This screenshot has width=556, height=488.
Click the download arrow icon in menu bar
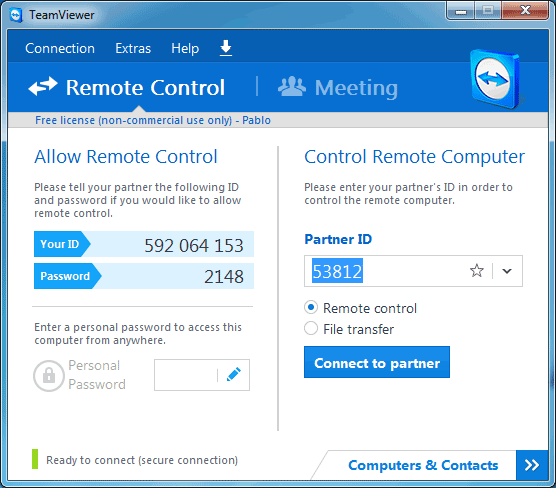point(226,48)
